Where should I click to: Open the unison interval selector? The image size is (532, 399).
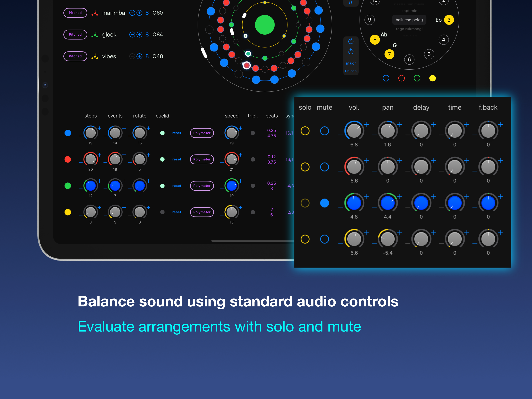[351, 71]
